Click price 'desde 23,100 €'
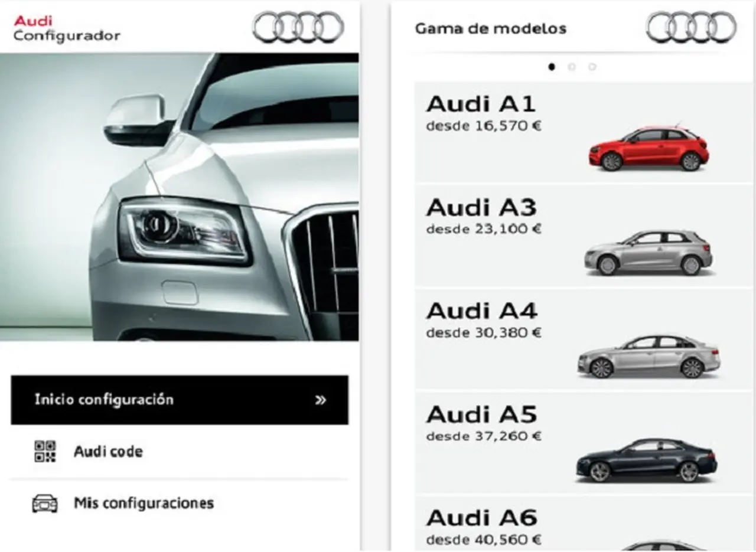This screenshot has height=552, width=756. point(484,229)
